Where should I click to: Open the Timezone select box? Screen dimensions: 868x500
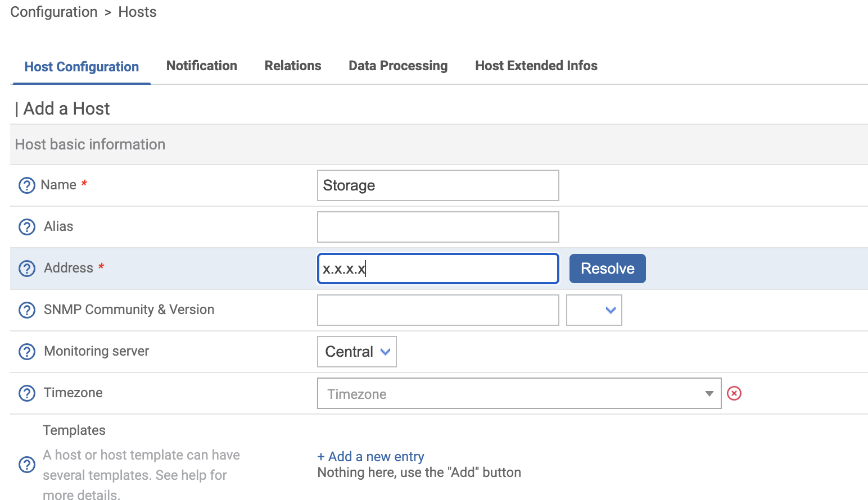click(518, 393)
